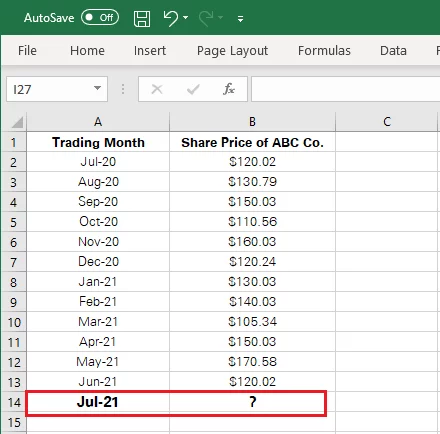Select the Dec-20 cell
This screenshot has width=440, height=434.
(x=98, y=262)
